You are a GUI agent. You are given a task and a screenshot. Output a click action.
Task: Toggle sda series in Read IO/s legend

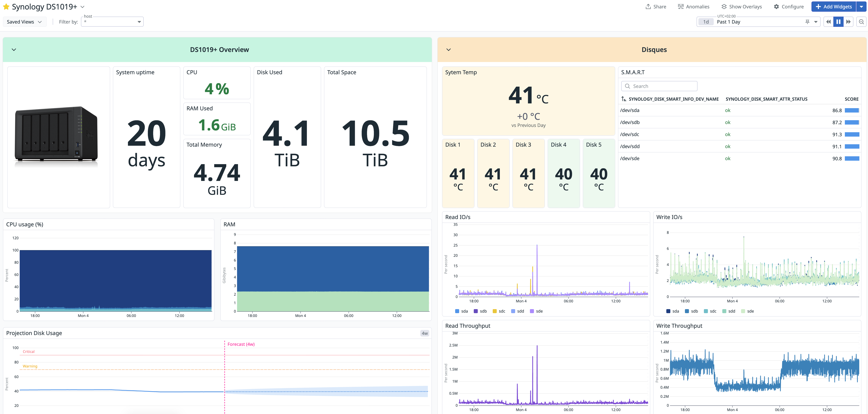461,311
